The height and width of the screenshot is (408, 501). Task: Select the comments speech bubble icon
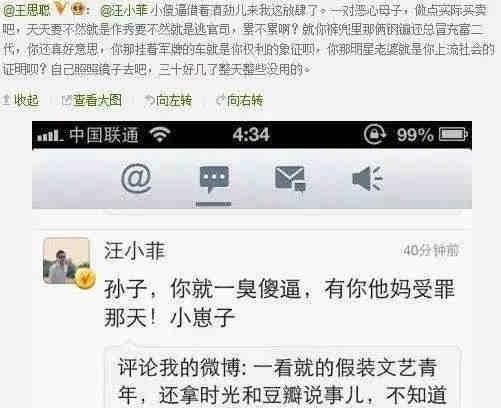point(214,179)
